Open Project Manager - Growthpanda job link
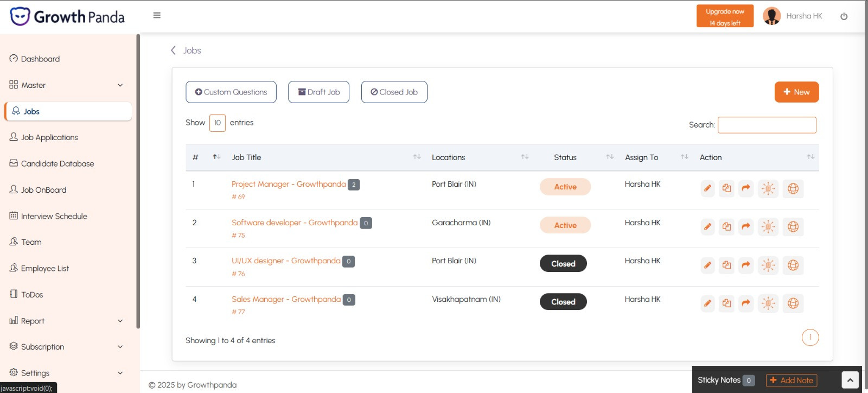 pos(289,184)
